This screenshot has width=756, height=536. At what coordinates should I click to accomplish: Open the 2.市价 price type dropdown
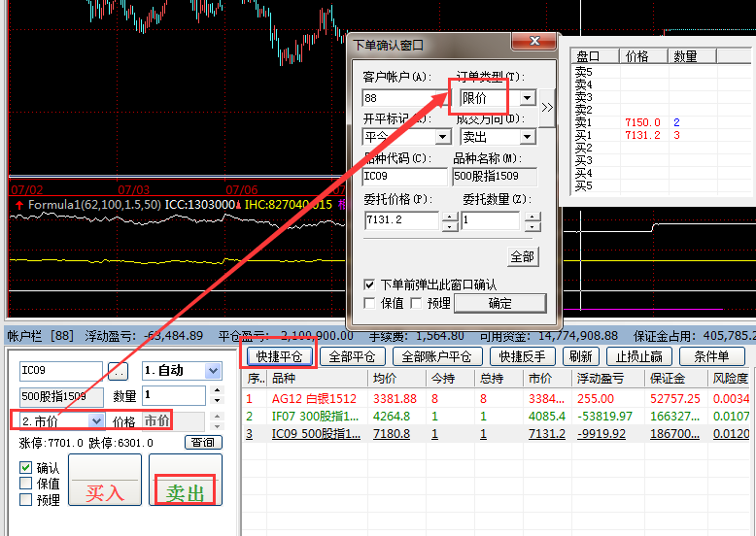tap(95, 420)
